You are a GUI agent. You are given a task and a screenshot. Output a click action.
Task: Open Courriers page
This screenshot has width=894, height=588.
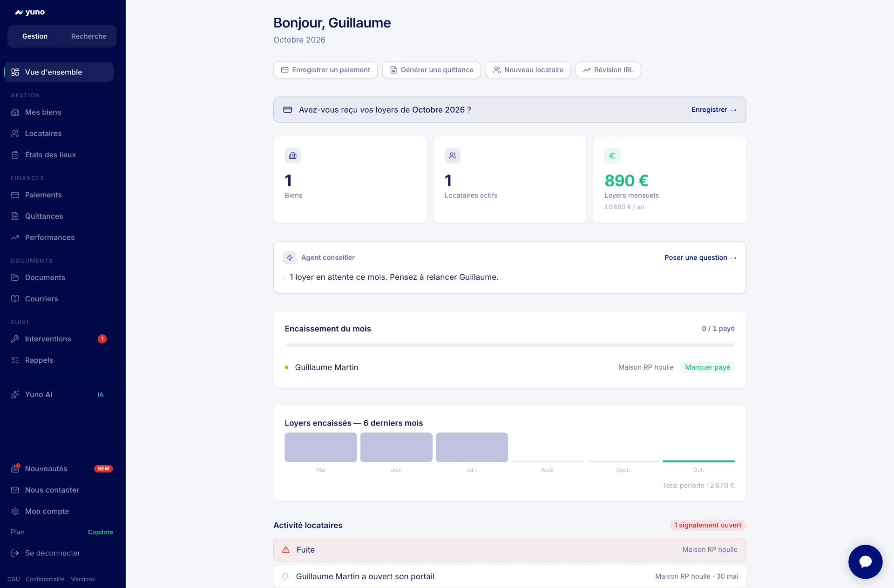[x=59, y=299]
